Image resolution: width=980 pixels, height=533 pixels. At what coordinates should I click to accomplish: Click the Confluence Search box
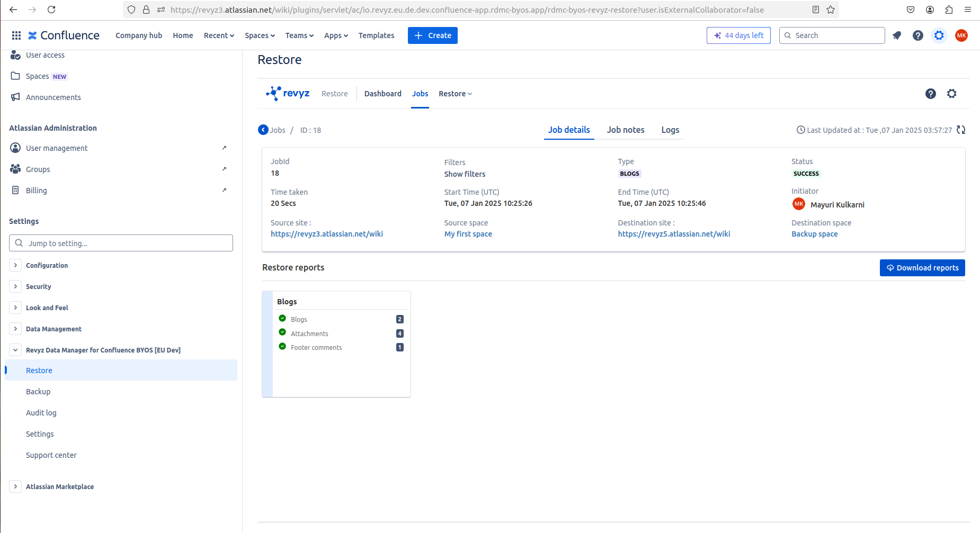coord(832,35)
